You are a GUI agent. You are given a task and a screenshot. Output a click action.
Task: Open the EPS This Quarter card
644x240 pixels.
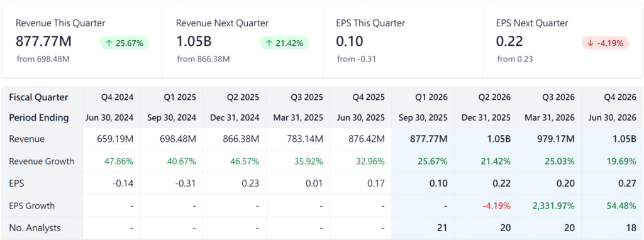402,40
